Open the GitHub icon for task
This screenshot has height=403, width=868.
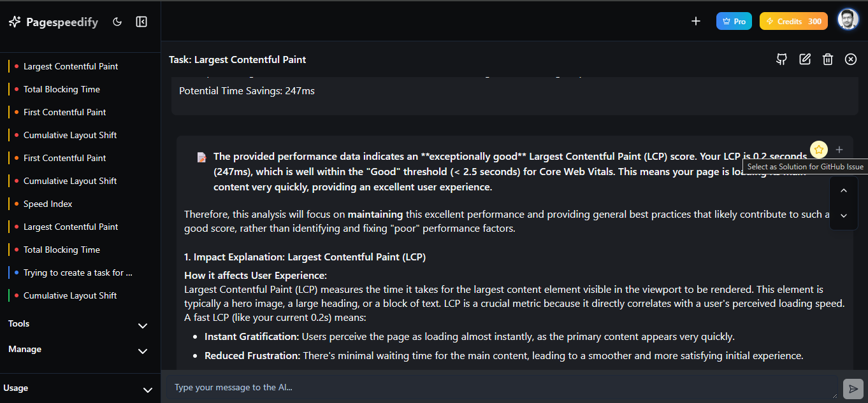tap(782, 59)
